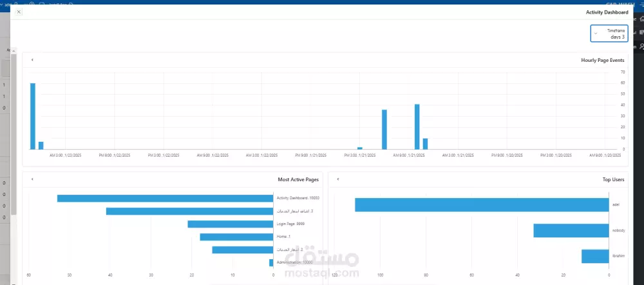Select the Administration 10000 bar
Screen dimensions: 644x285
tap(271, 263)
